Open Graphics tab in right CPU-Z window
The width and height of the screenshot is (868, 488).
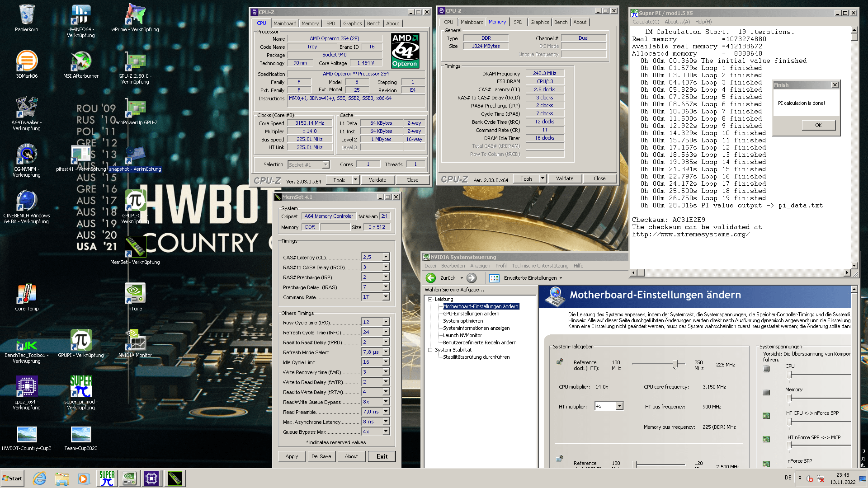click(x=539, y=22)
